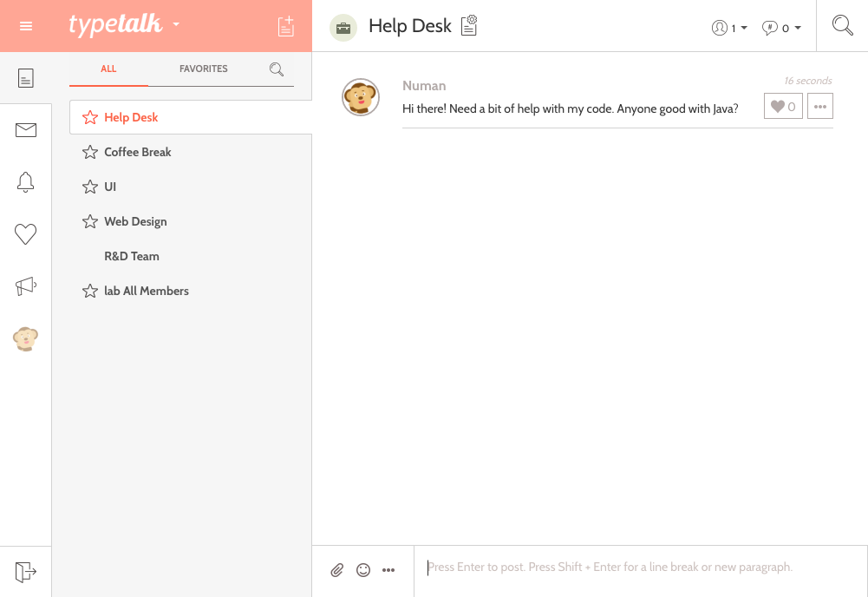Open profile monkey avatar in sidebar

point(25,338)
